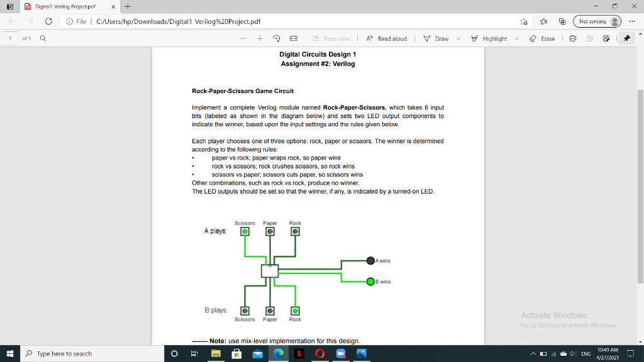Activate Read aloud for the PDF

click(387, 38)
